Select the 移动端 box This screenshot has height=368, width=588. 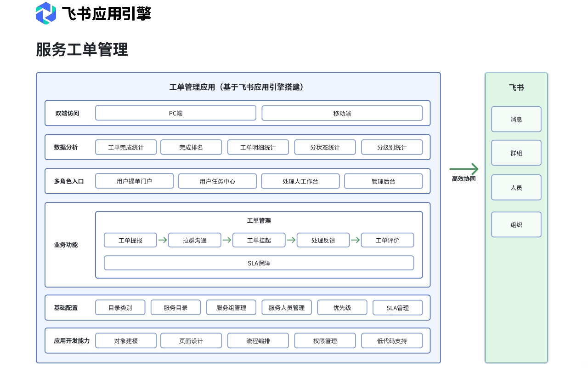point(342,113)
